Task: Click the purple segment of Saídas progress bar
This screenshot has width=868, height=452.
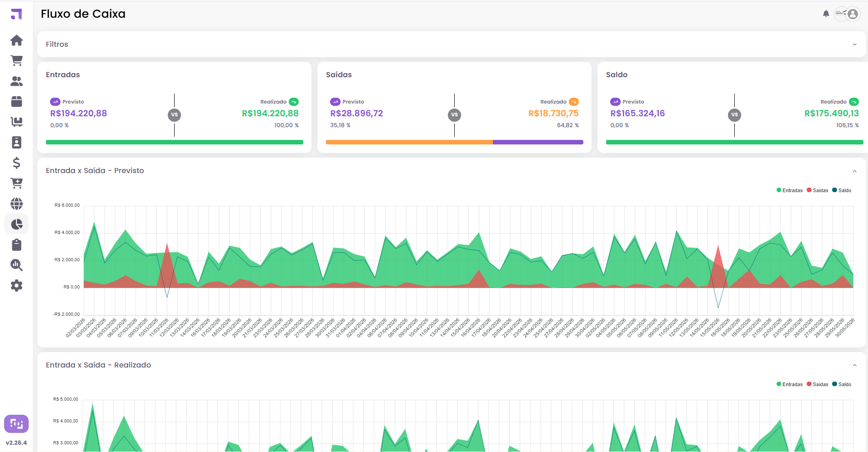Action: [x=538, y=142]
